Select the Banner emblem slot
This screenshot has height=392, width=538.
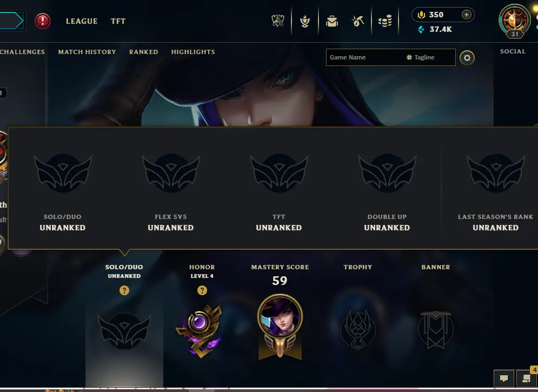[x=435, y=330]
